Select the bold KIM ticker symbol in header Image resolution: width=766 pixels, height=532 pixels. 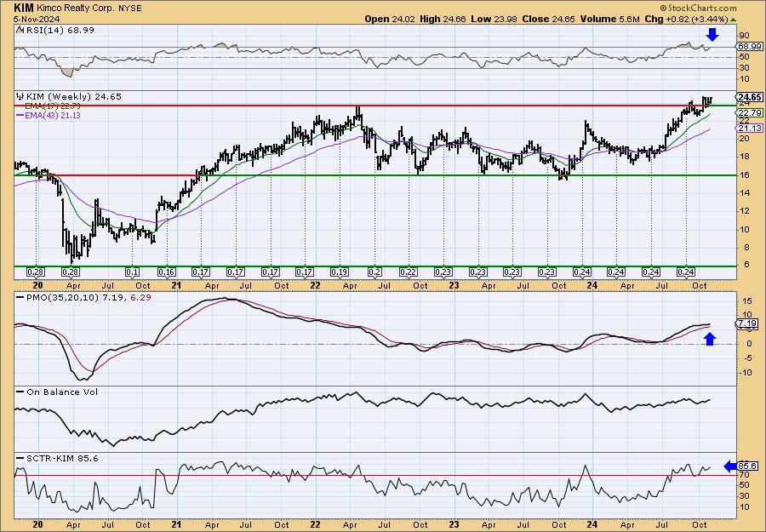coord(24,8)
